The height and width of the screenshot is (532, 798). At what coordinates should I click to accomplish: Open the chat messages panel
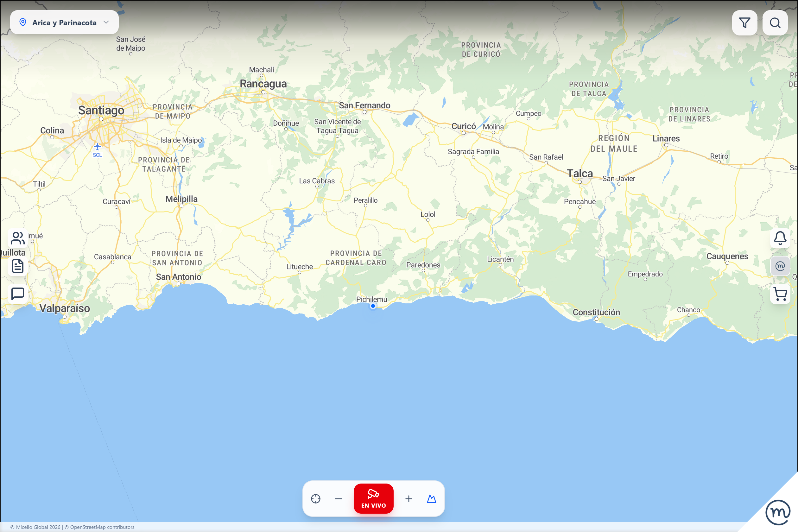(x=17, y=294)
